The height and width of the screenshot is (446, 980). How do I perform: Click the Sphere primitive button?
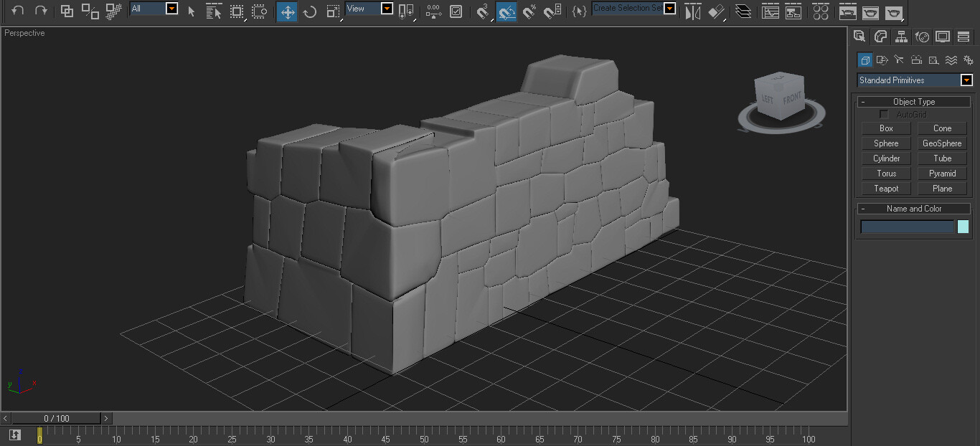point(886,143)
